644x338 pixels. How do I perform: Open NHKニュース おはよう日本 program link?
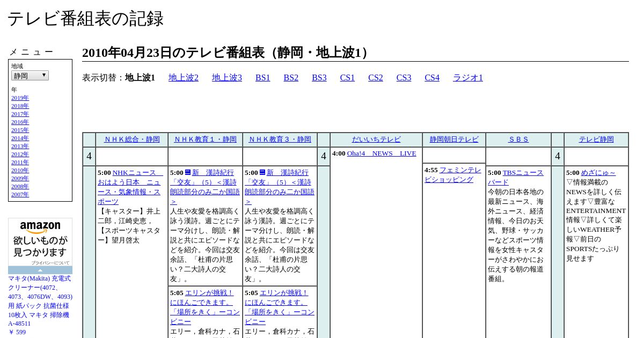coord(129,187)
